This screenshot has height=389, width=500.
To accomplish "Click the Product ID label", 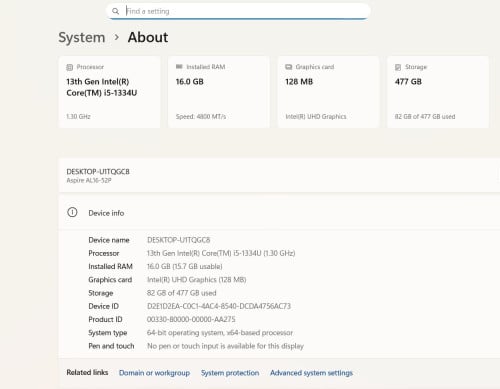I will pyautogui.click(x=105, y=319).
